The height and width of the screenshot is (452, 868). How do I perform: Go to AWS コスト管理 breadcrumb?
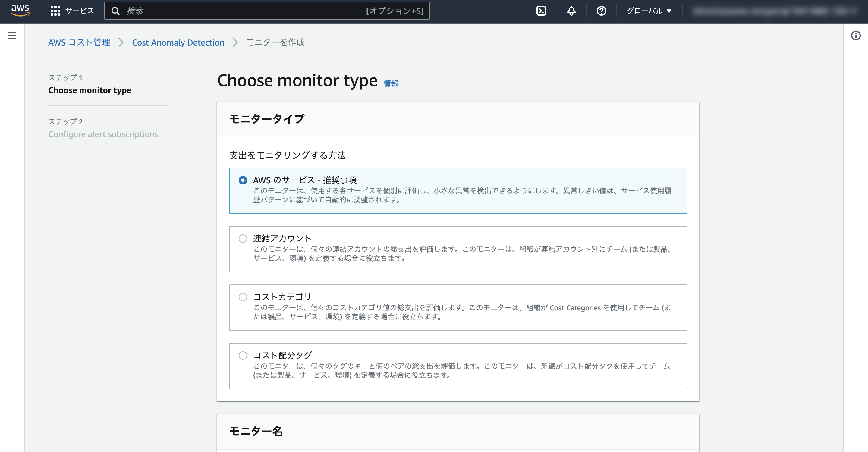click(79, 42)
